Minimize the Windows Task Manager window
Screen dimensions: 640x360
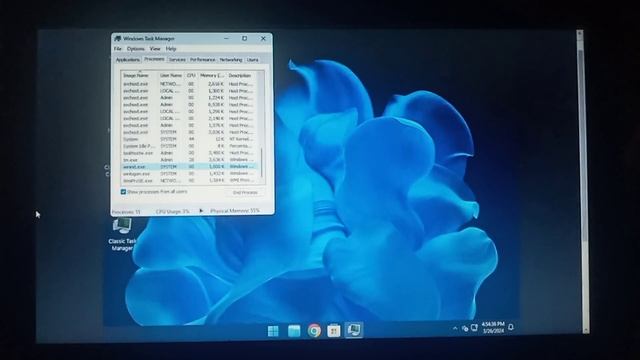pos(227,38)
